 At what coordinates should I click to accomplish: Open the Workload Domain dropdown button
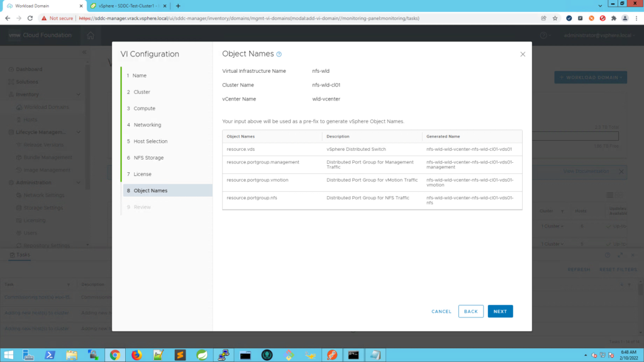point(590,77)
